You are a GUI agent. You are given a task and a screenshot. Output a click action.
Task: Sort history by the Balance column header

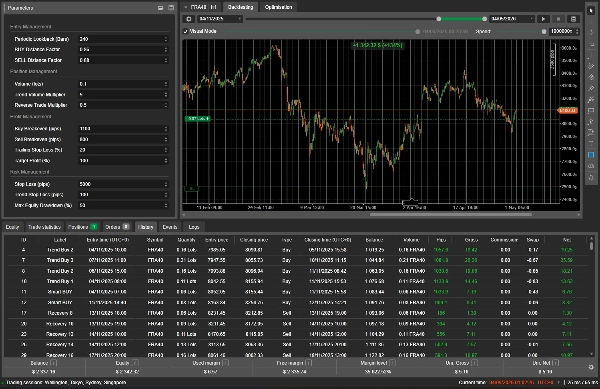pos(374,240)
